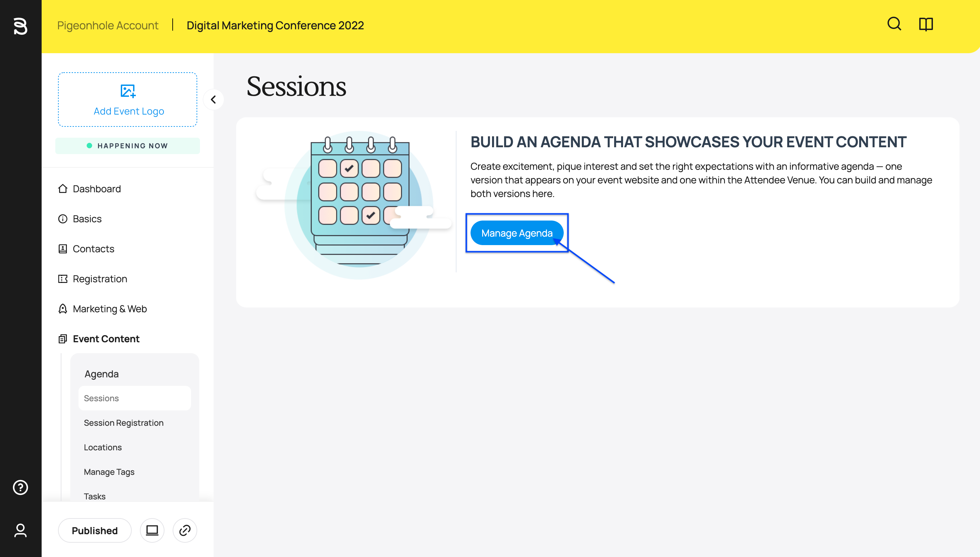Open the book guide icon
The image size is (980, 557).
(926, 25)
